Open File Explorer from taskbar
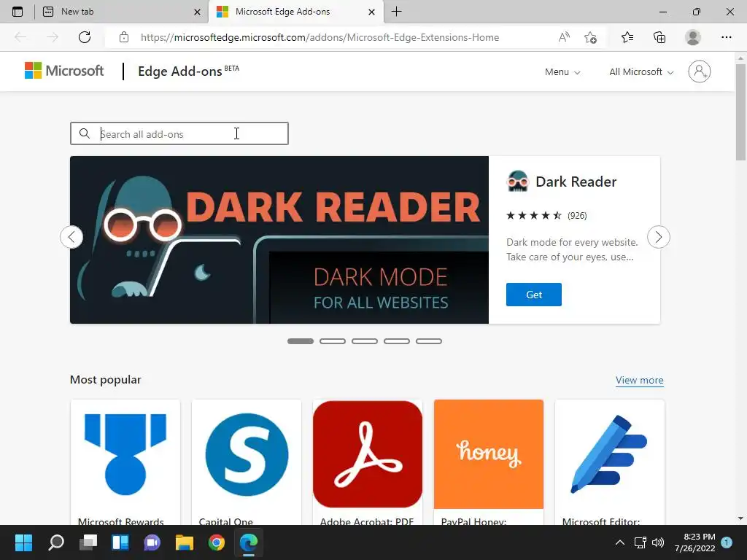The width and height of the screenshot is (747, 560). pyautogui.click(x=185, y=542)
